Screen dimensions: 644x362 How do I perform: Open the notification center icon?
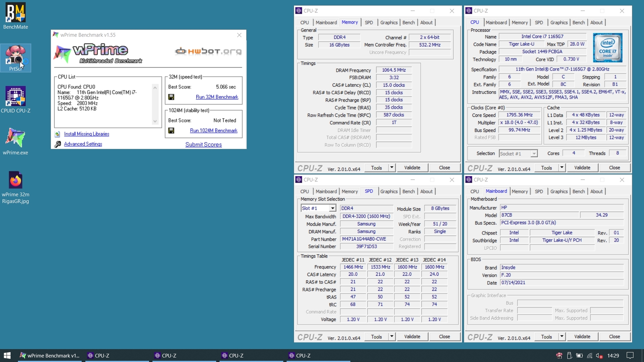pos(630,356)
